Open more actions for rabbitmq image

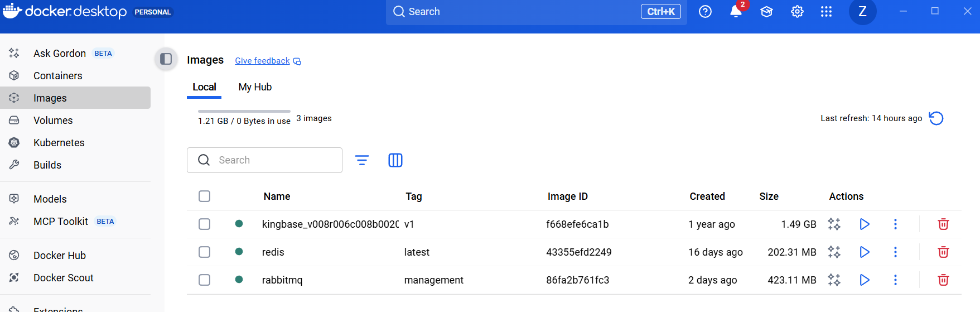pos(895,280)
